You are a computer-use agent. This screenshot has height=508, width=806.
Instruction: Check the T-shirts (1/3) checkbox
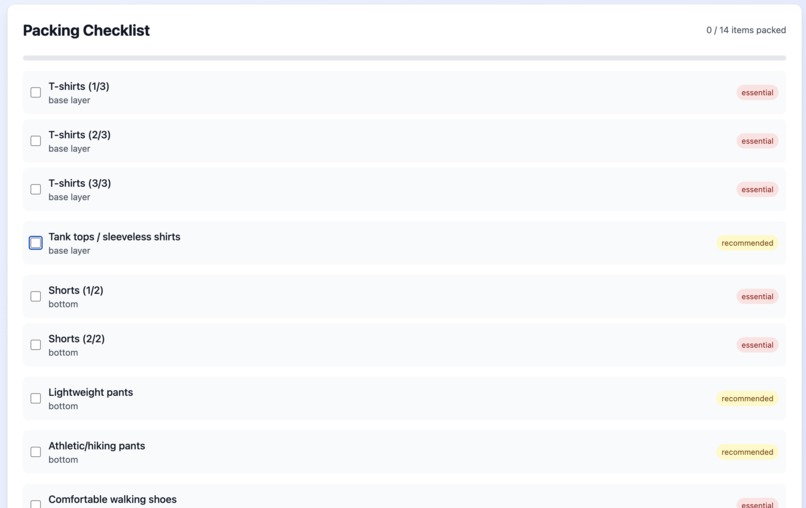click(x=35, y=93)
